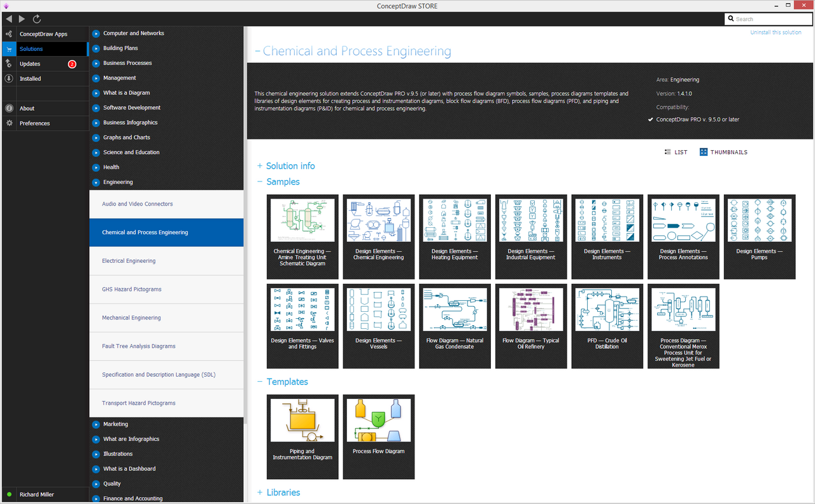Open the Preferences menu item
815x504 pixels.
(x=44, y=123)
